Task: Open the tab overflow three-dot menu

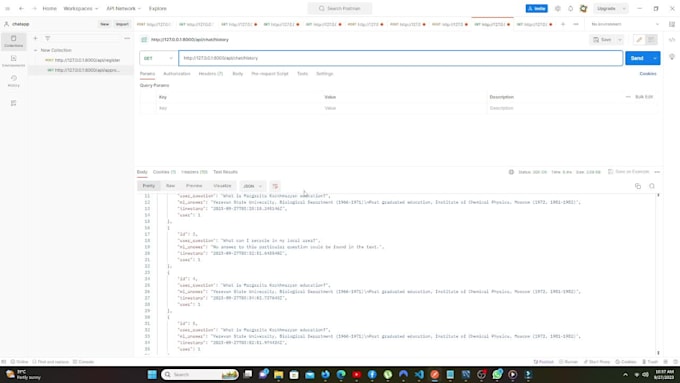Action: click(x=576, y=24)
